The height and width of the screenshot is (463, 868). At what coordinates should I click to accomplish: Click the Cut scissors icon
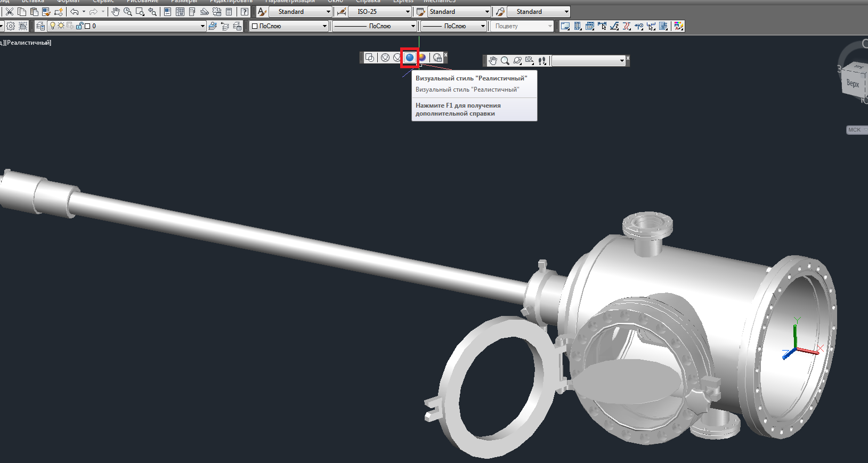10,12
